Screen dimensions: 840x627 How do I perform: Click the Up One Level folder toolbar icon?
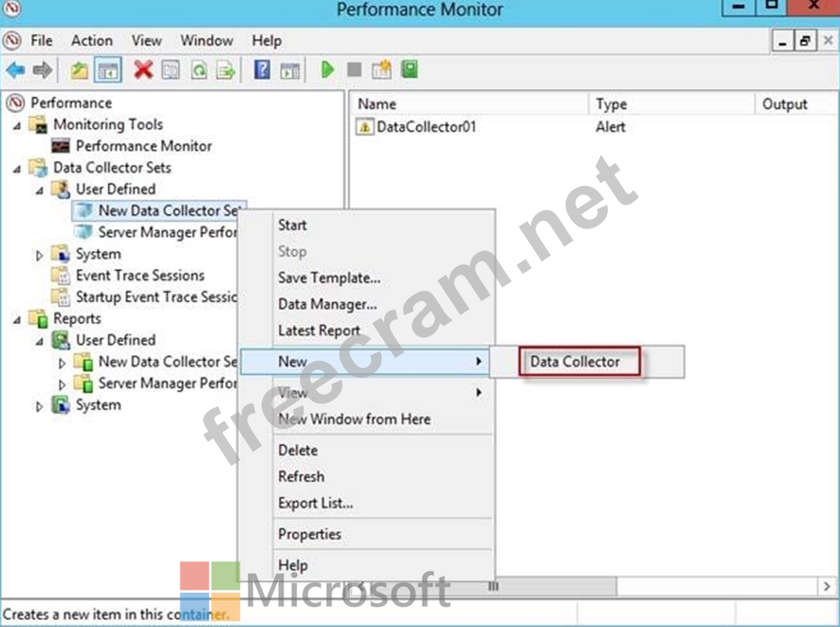tap(80, 71)
